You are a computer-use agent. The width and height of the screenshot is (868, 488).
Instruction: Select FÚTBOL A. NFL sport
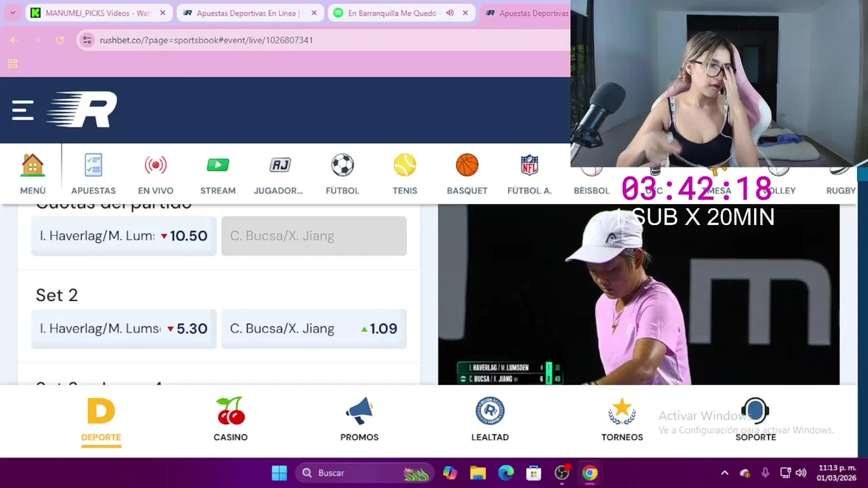[x=530, y=174]
